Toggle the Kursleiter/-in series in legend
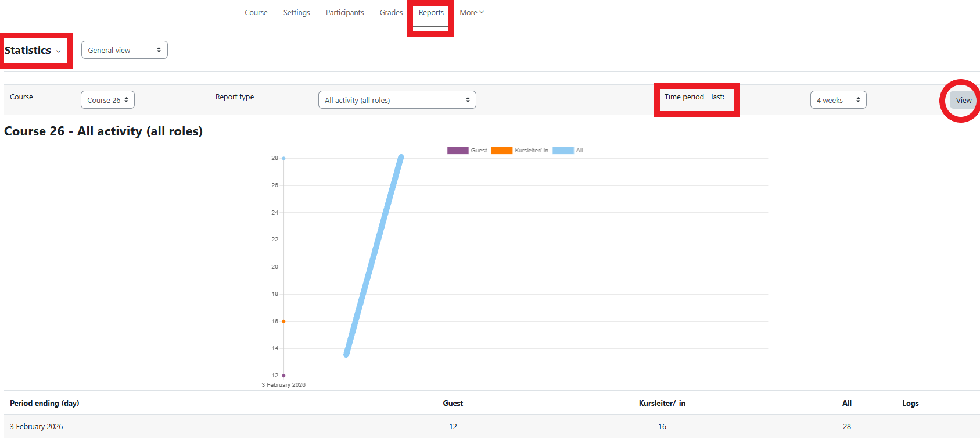The image size is (980, 439). tap(520, 151)
